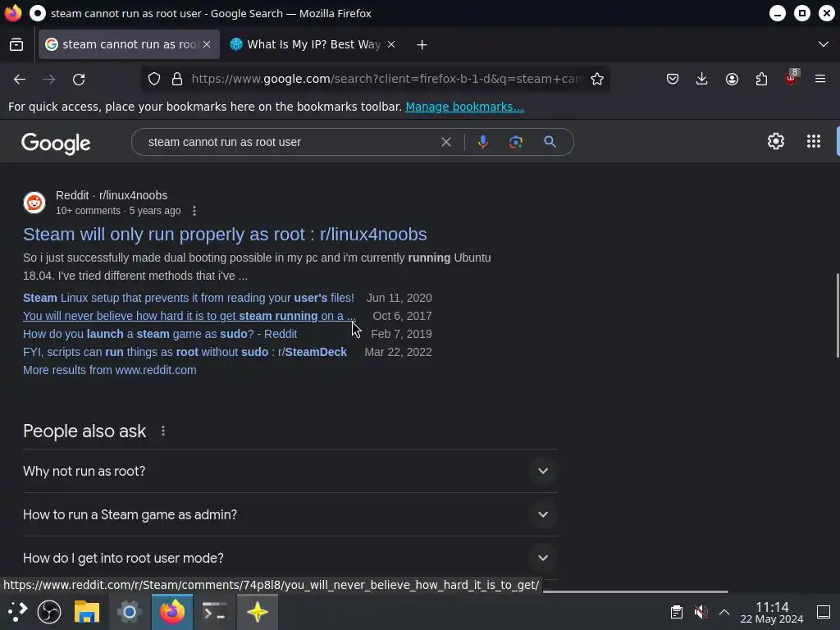Open the Manage bookmarks link
This screenshot has height=630, width=840.
[464, 107]
